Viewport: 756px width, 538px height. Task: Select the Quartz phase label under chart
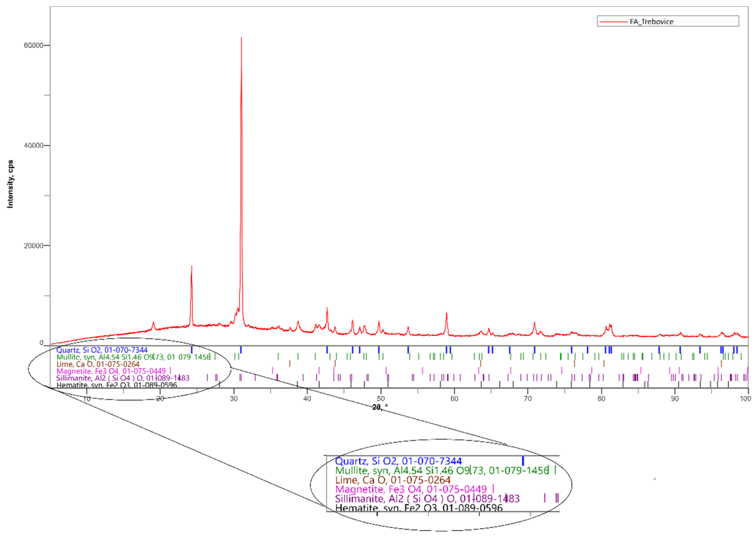(x=102, y=350)
